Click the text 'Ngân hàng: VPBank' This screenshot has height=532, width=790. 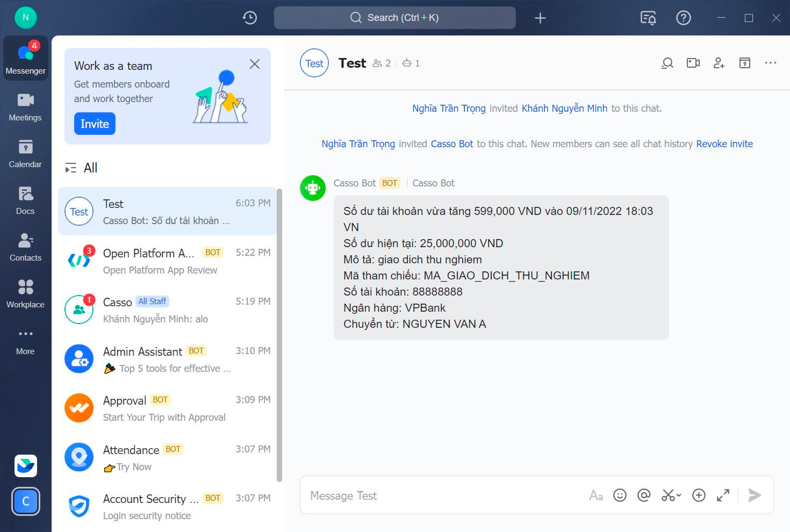coord(394,308)
